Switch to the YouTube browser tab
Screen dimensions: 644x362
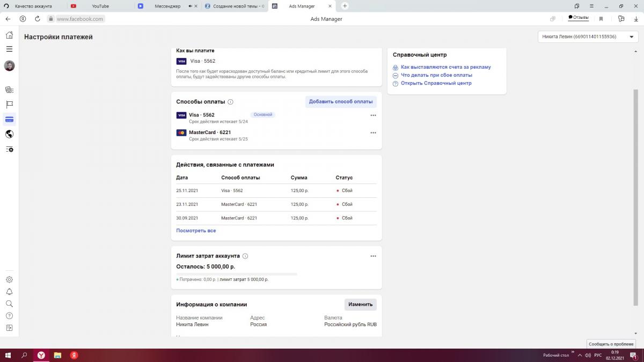pos(100,6)
